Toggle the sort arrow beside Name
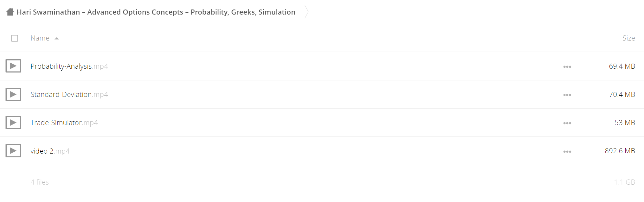The height and width of the screenshot is (202, 644). (x=57, y=39)
